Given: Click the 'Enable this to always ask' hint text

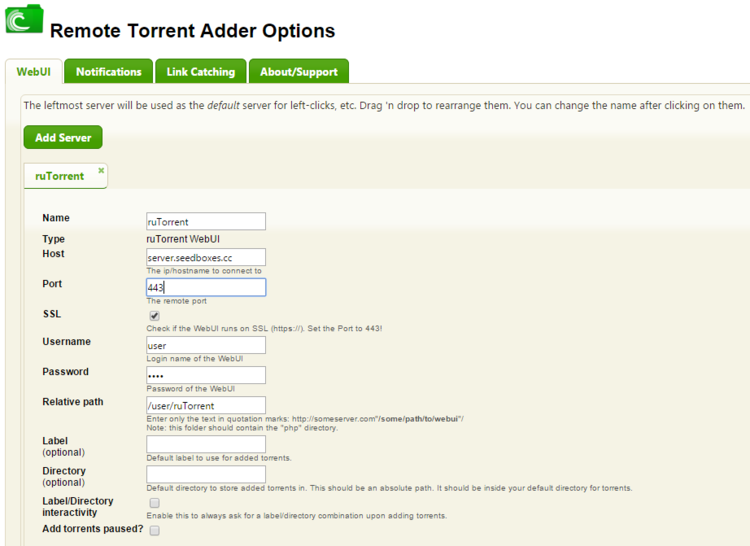Looking at the screenshot, I should [297, 516].
